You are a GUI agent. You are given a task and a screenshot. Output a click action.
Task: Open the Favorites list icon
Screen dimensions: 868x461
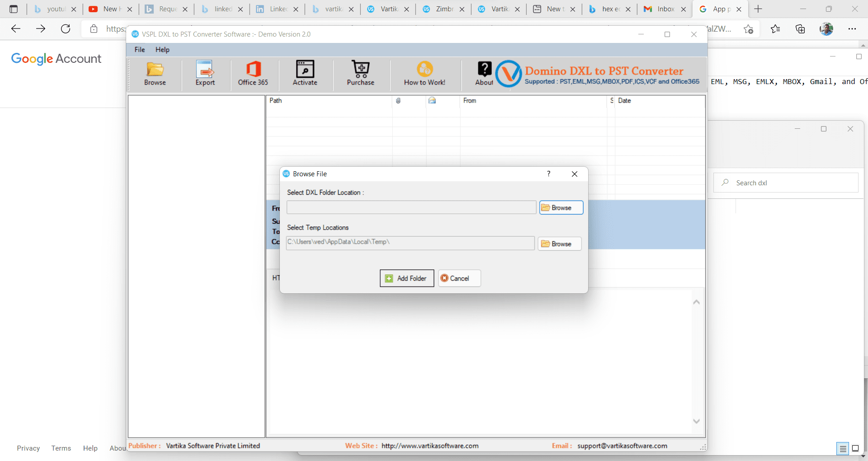775,29
